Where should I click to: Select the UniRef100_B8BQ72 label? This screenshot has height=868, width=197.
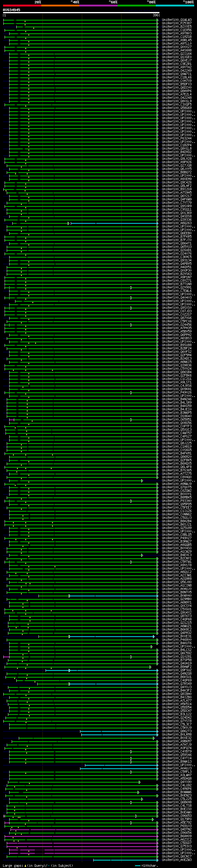177,172
